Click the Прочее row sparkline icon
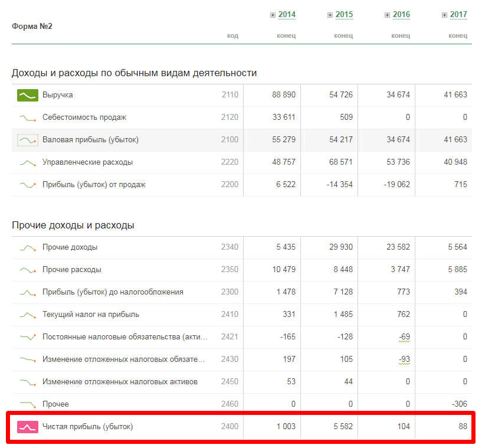The image size is (482, 448). point(28,404)
